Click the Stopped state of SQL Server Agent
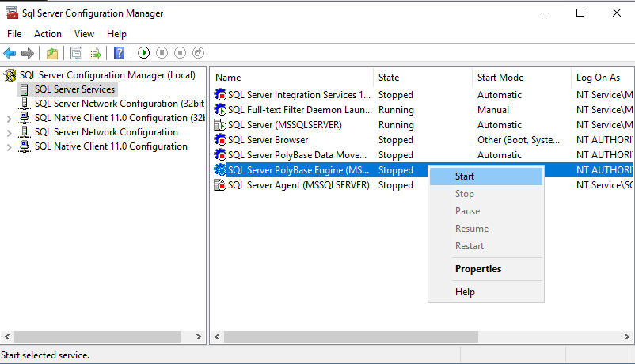 pyautogui.click(x=396, y=185)
